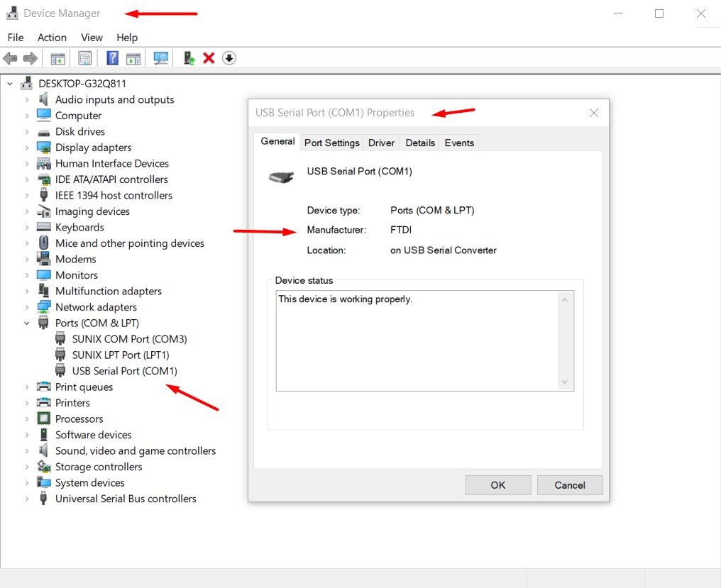Expand Sound, video and game controllers chevron

[x=27, y=450]
